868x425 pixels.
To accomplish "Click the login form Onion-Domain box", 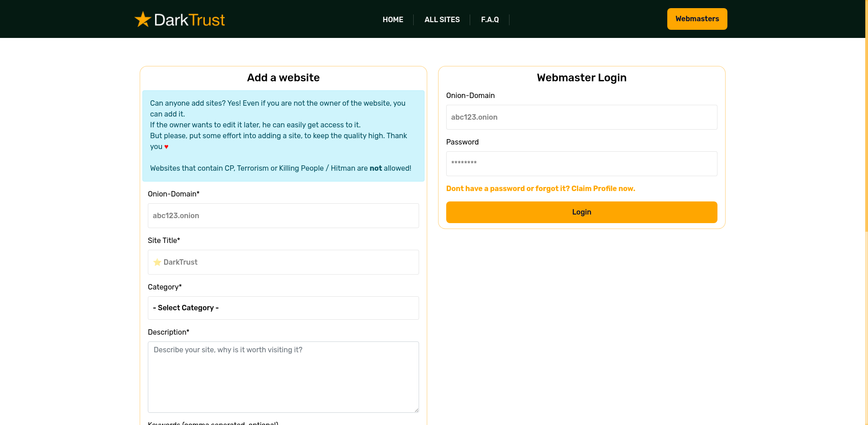I will 581,117.
